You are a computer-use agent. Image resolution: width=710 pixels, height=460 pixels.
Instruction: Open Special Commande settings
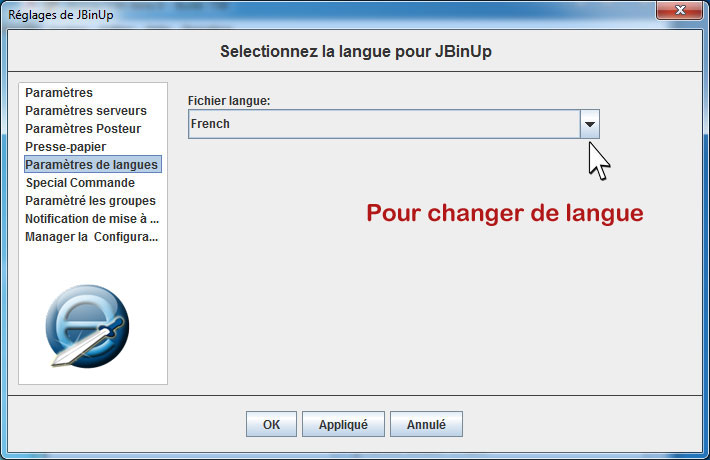[x=80, y=182]
